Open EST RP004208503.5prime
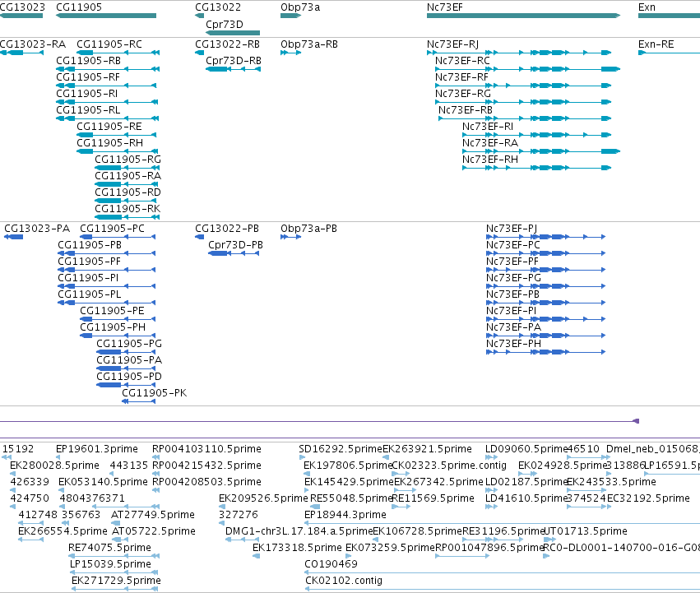 (206, 482)
